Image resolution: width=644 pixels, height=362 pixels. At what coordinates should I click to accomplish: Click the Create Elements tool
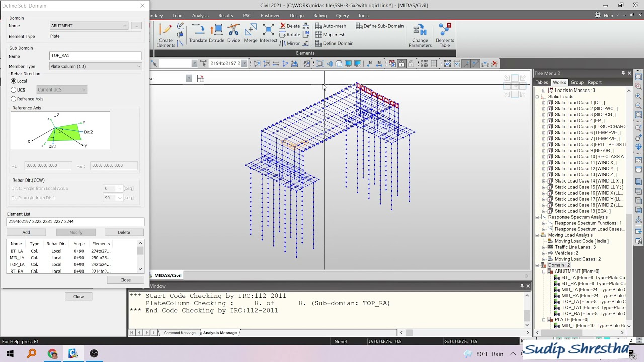tap(166, 35)
